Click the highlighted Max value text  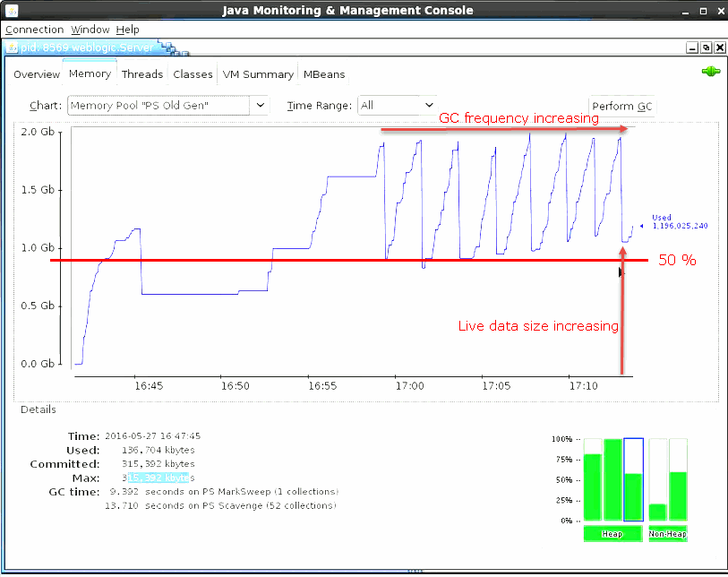coord(158,478)
